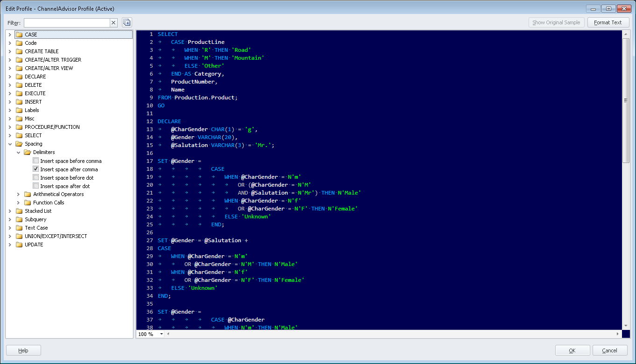Clear the Filter box using the X icon
Viewport: 636px width, 364px height.
pos(113,22)
